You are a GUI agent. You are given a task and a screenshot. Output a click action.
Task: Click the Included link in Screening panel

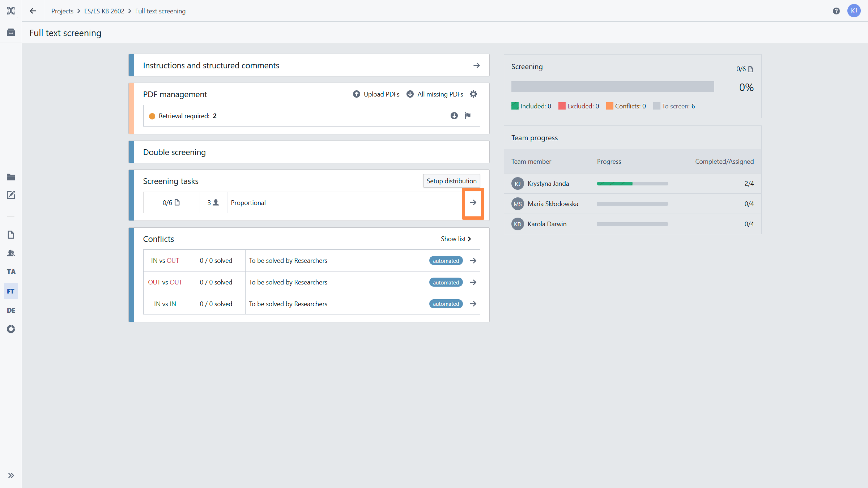point(533,106)
